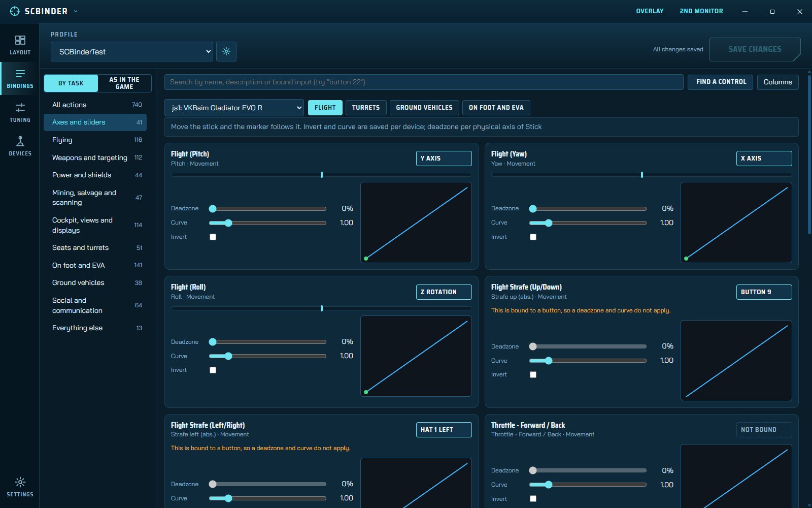Click the Flight (Pitch) response curve graph
The height and width of the screenshot is (508, 812).
pyautogui.click(x=416, y=223)
